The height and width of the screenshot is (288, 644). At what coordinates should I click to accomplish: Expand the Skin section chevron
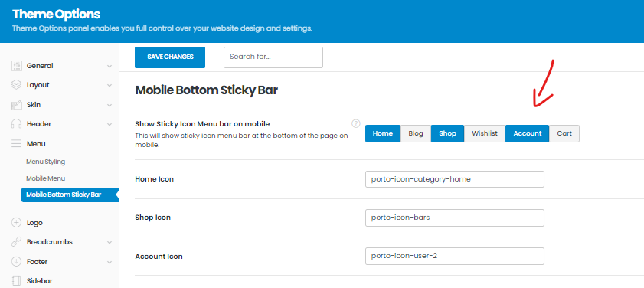pos(110,105)
